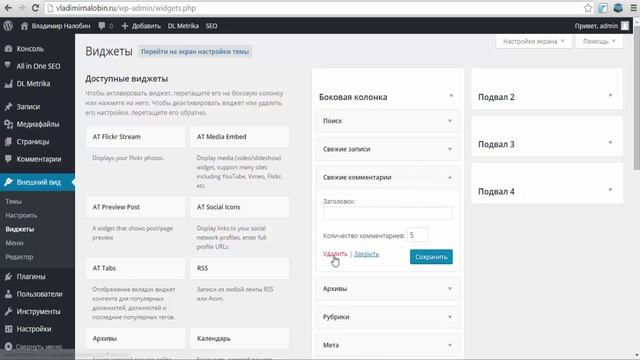The width and height of the screenshot is (640, 360).
Task: Reload the page with refresh icon
Action: click(x=36, y=8)
